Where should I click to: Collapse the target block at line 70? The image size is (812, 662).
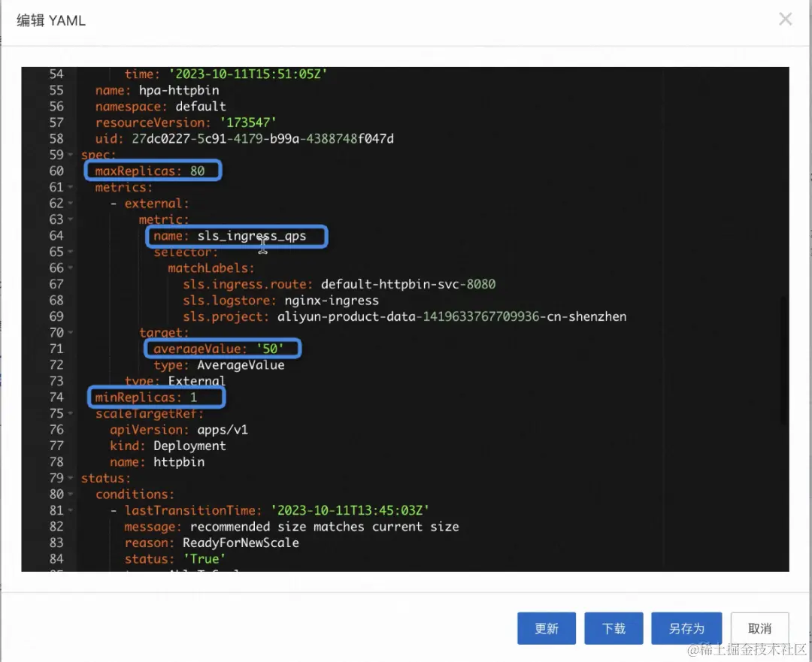[x=71, y=332]
